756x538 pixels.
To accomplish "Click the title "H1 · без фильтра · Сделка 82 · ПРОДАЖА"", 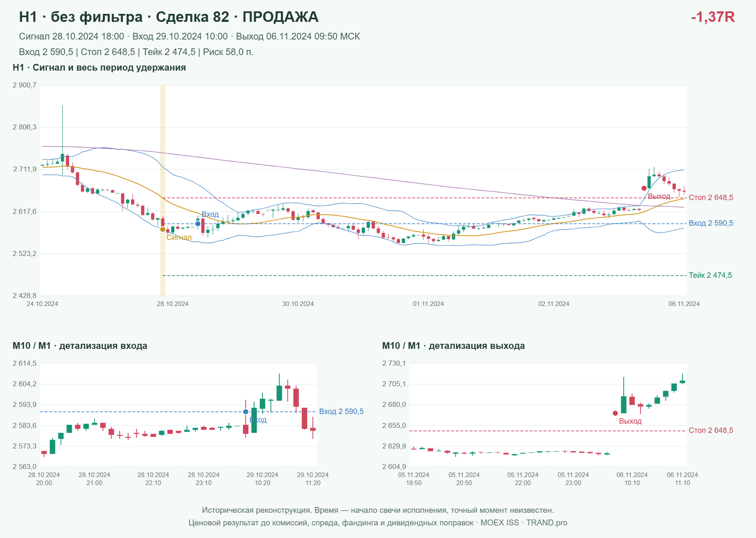I will (169, 17).
